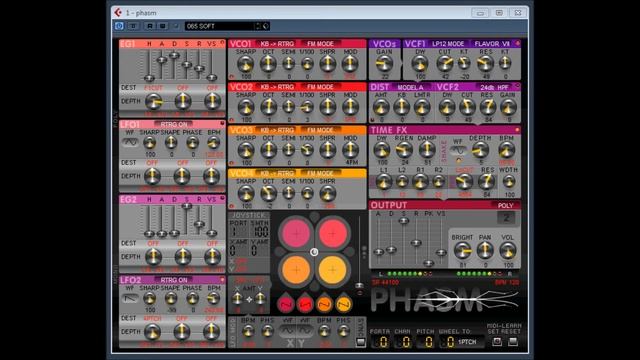This screenshot has height=360, width=640.
Task: Select the TIME FX WF waveform selector
Action: pos(458,150)
